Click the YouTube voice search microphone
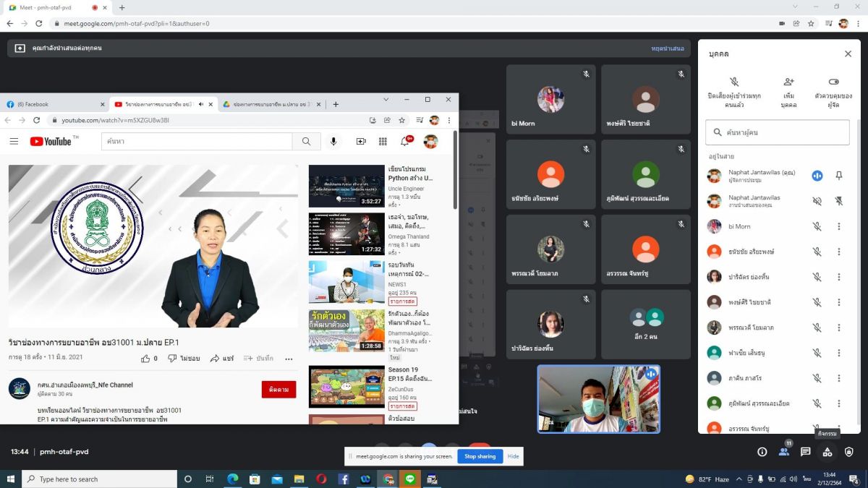This screenshot has width=868, height=488. (333, 142)
